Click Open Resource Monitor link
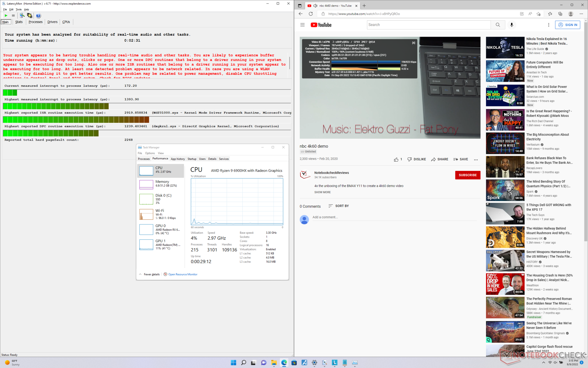588x368 pixels. coord(183,274)
